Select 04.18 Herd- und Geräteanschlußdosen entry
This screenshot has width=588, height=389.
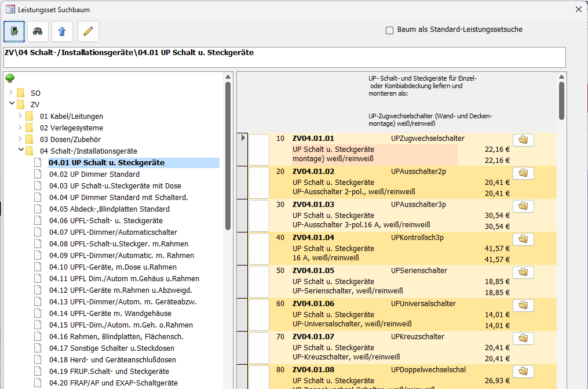112,360
